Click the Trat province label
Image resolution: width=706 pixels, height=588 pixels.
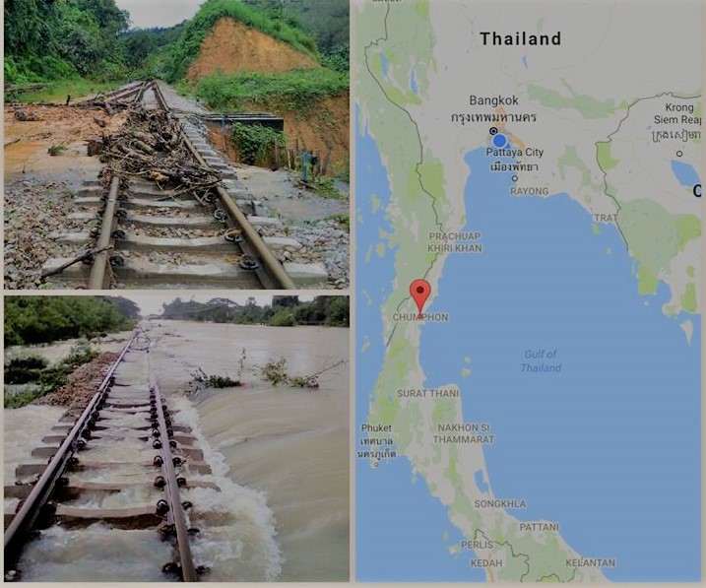pyautogui.click(x=606, y=218)
